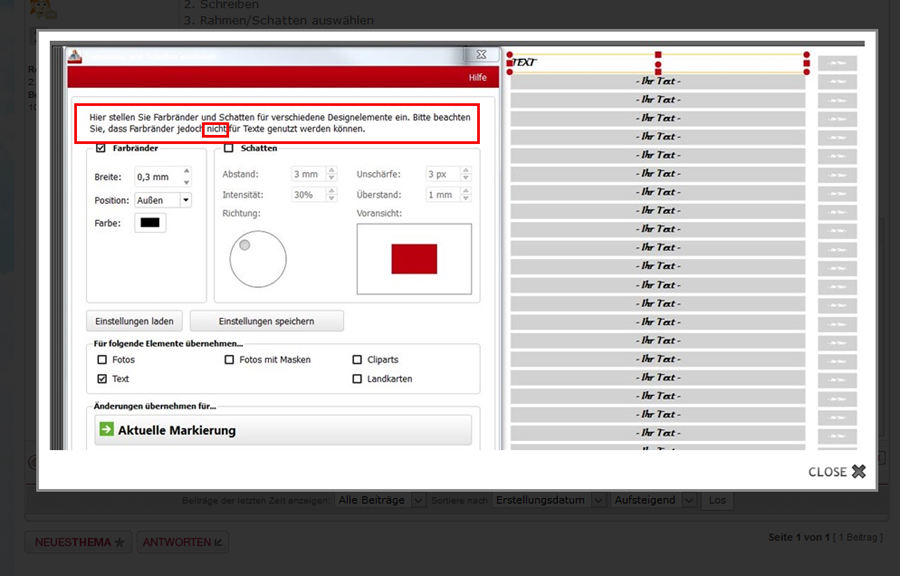The height and width of the screenshot is (576, 900).
Task: Click the Los button on the forum page
Action: click(x=717, y=500)
